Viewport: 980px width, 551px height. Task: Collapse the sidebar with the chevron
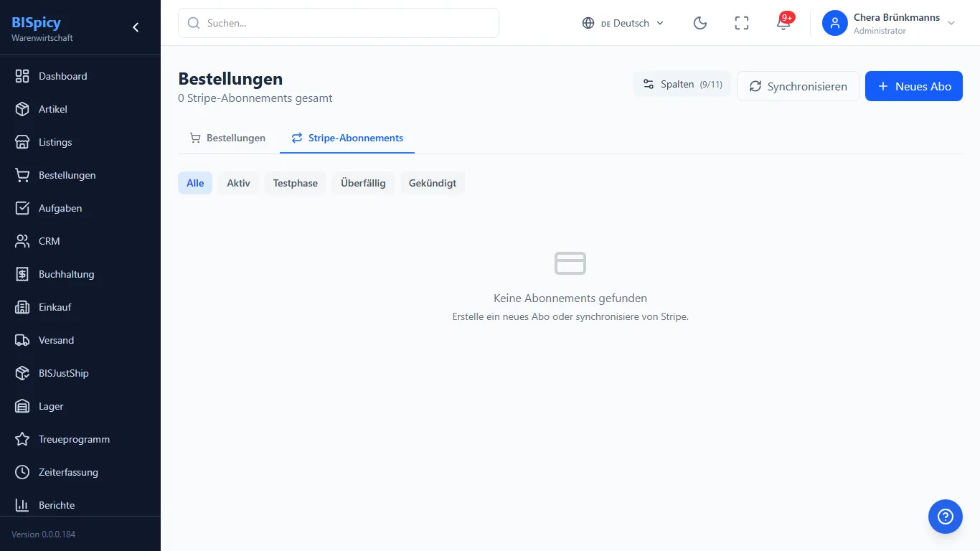[x=136, y=27]
